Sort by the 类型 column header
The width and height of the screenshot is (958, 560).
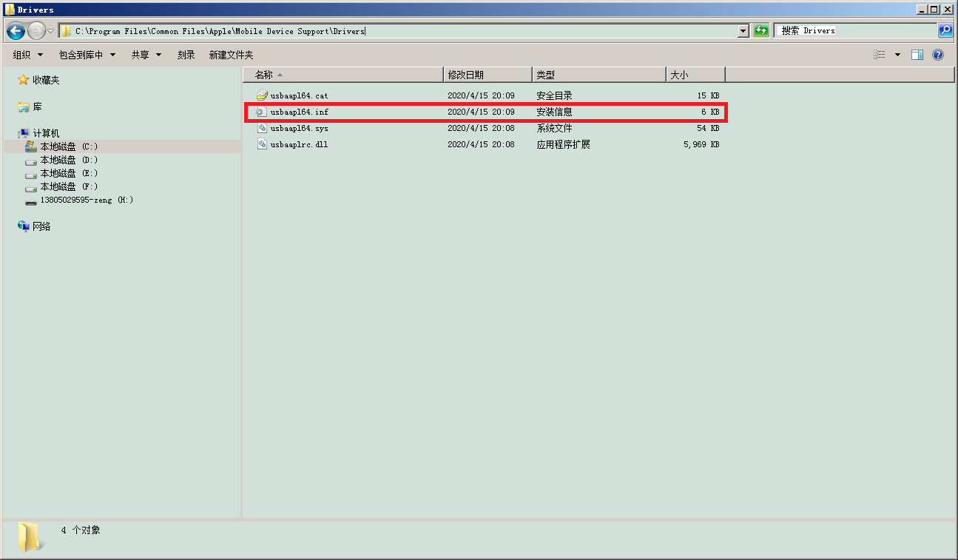pyautogui.click(x=598, y=75)
